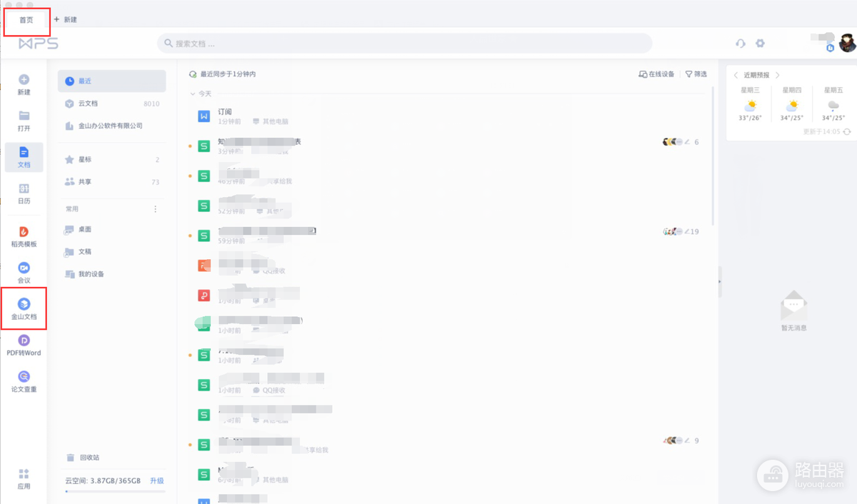Open 金山办公软件有限公司 team entry
This screenshot has height=504, width=857.
[111, 126]
